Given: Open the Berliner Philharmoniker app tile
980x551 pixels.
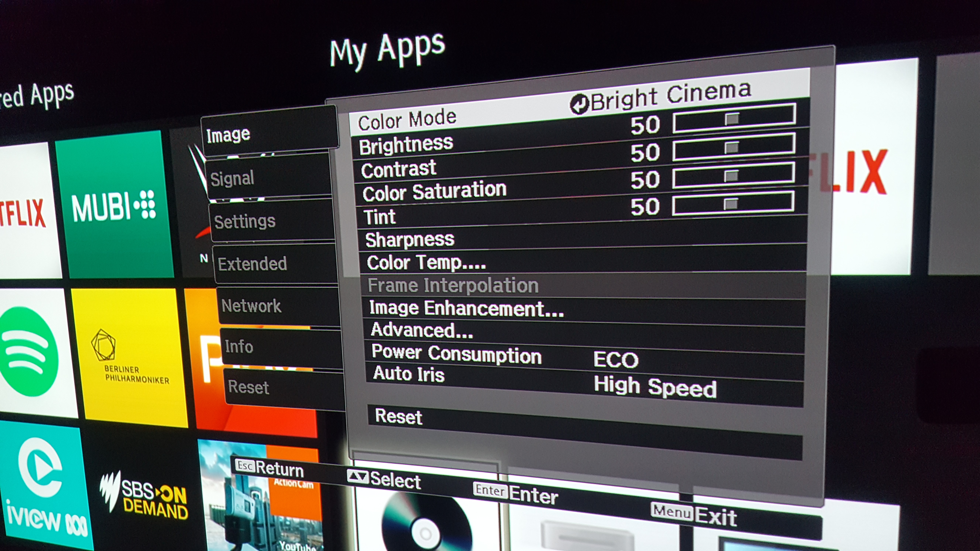Looking at the screenshot, I should coord(129,357).
